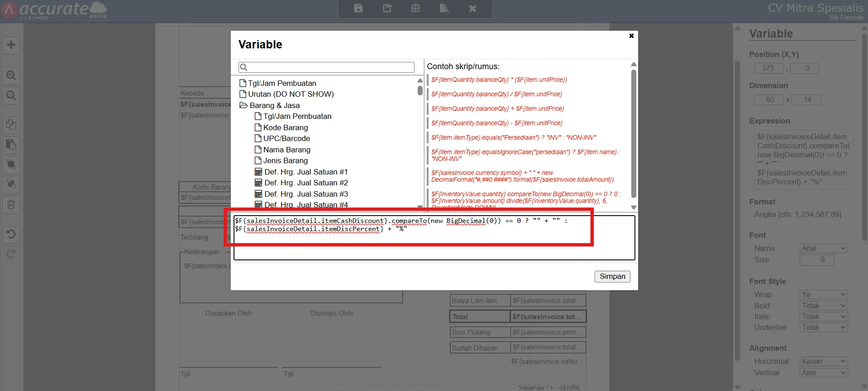Click the Dimension height field showing 14
Screen dimensions: 868x391
pos(806,100)
